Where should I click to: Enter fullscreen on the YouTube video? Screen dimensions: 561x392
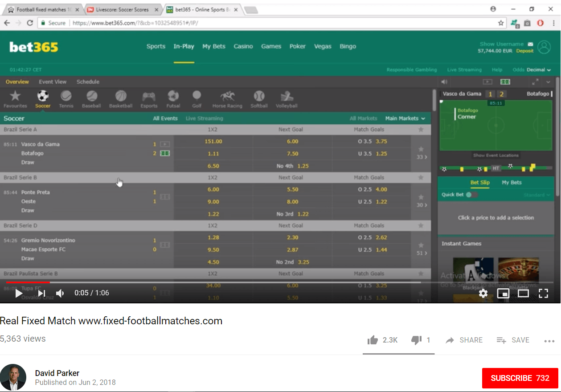pos(543,293)
